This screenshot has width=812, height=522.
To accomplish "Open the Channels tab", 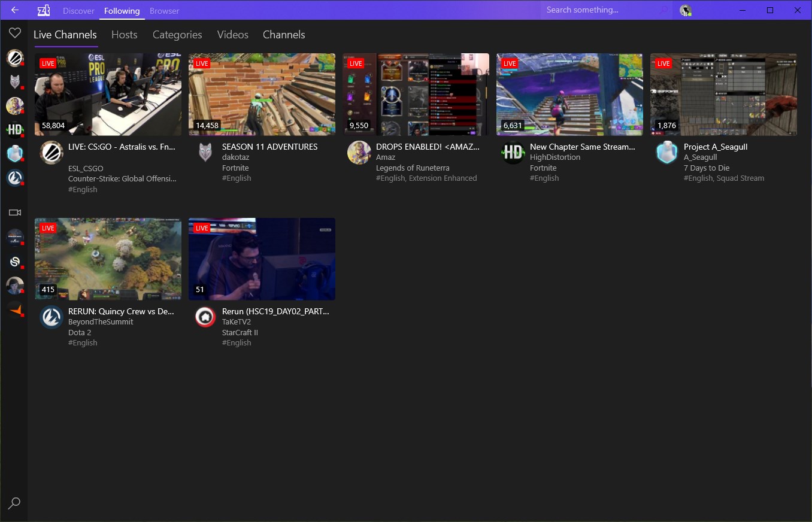I will click(x=284, y=35).
